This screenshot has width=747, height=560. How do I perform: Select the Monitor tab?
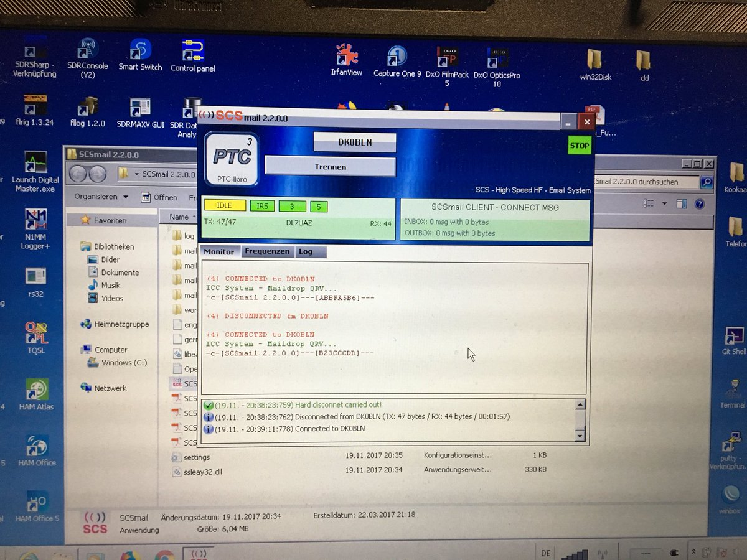coord(219,251)
